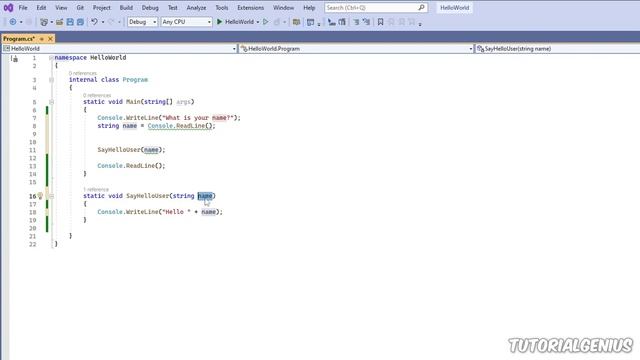
Task: Open the View menu
Action: [61, 8]
